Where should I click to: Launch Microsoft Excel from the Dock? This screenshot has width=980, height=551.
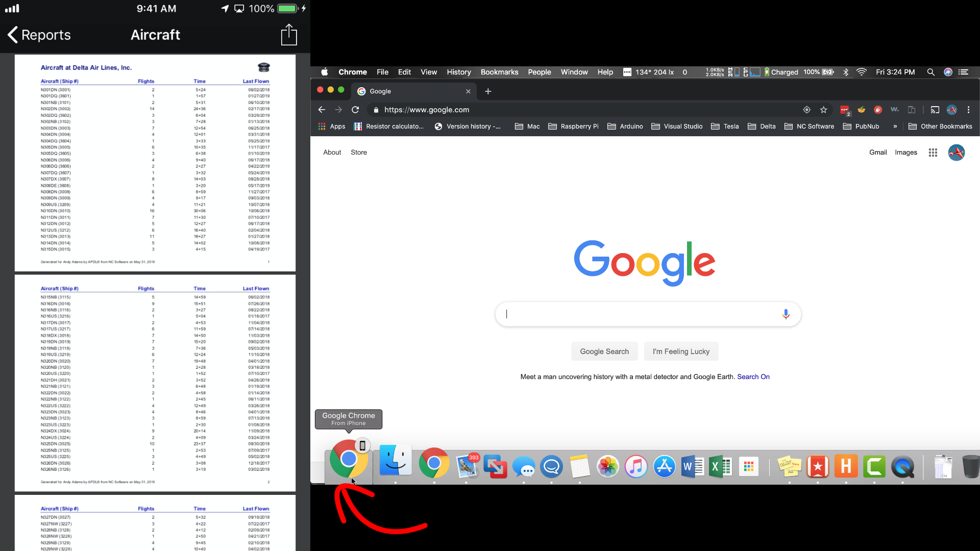[x=720, y=466]
